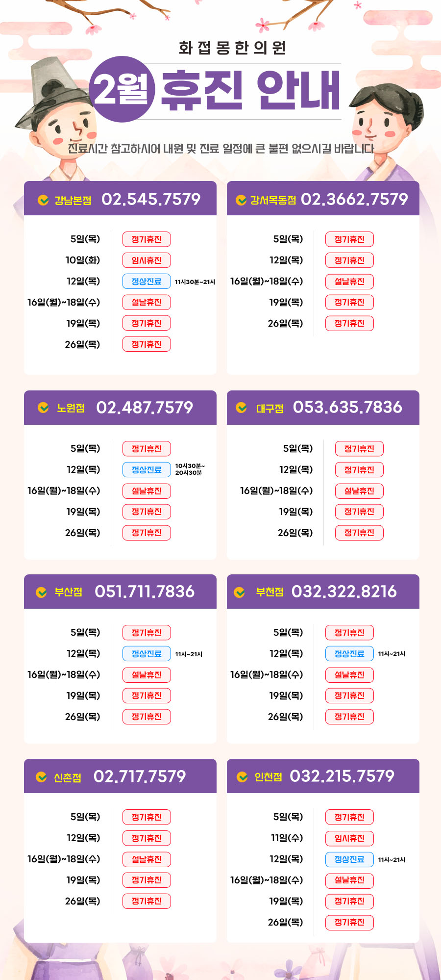Click the check icon beside 강남본점
441x980 pixels.
tap(43, 200)
